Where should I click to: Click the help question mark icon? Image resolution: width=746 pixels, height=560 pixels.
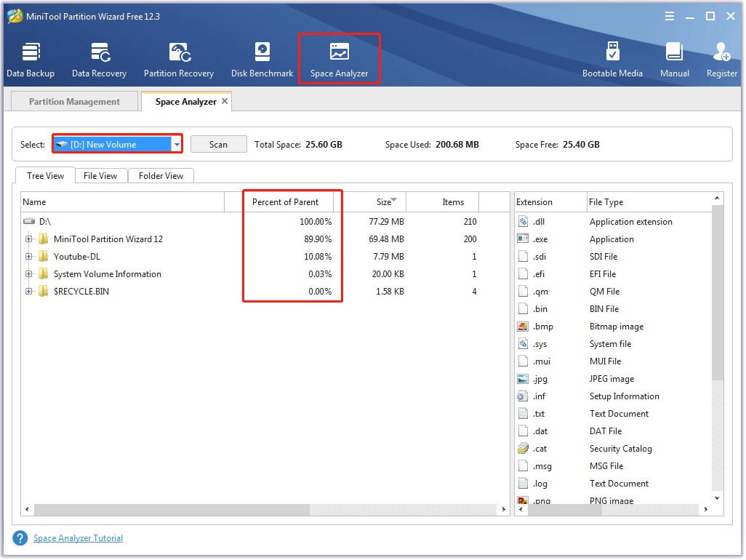point(20,537)
